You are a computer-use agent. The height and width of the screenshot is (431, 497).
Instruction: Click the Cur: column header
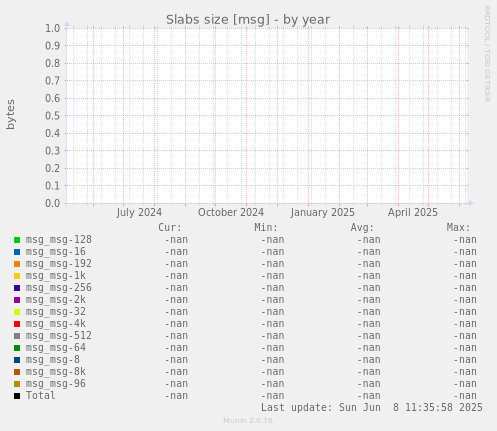pos(170,228)
